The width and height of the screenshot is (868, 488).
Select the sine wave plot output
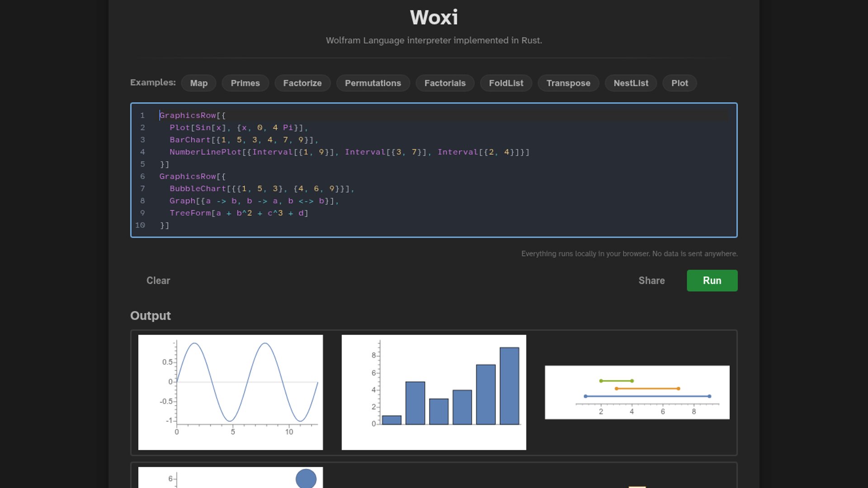(x=231, y=392)
